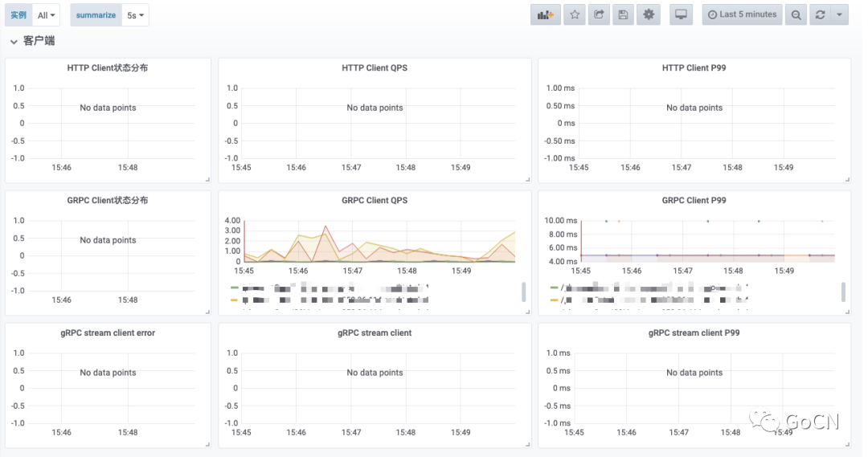The image size is (868, 457).
Task: Open the Last 5 minutes time picker
Action: [x=743, y=15]
